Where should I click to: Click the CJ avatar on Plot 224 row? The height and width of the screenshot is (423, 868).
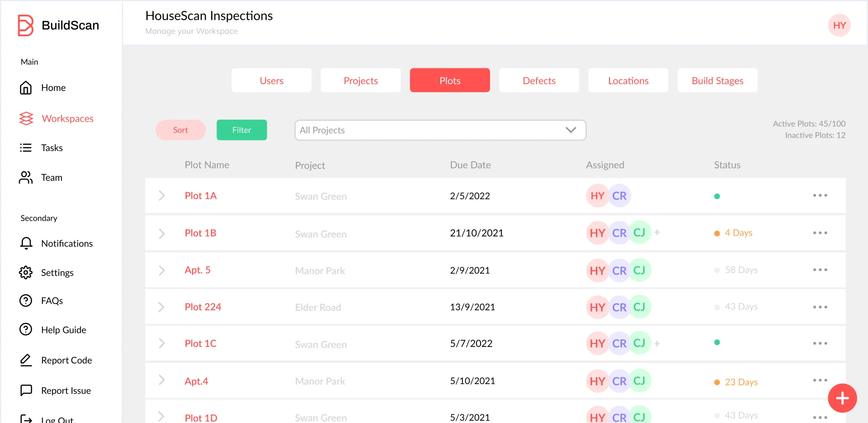(x=640, y=307)
